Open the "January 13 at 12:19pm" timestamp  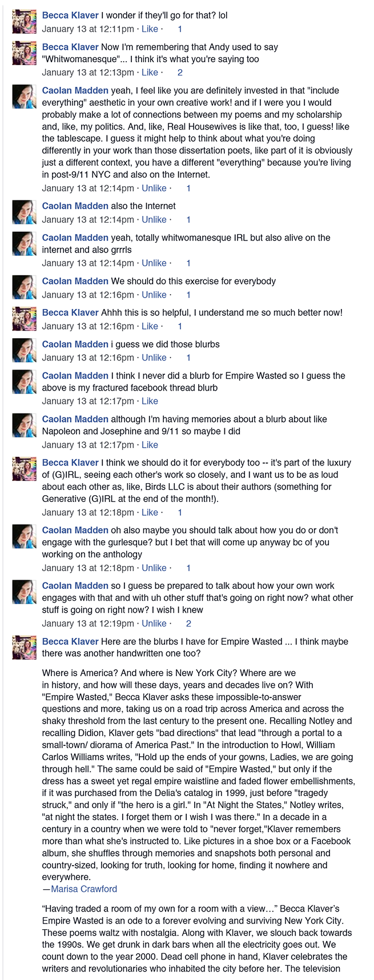tap(88, 624)
